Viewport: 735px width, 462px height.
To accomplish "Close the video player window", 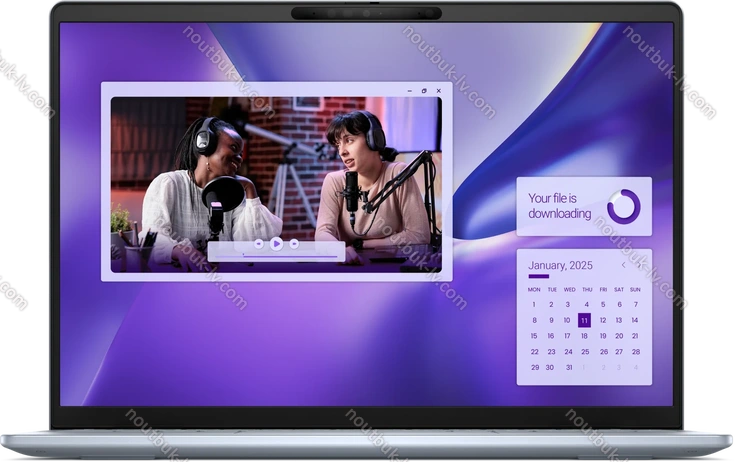I will (438, 91).
